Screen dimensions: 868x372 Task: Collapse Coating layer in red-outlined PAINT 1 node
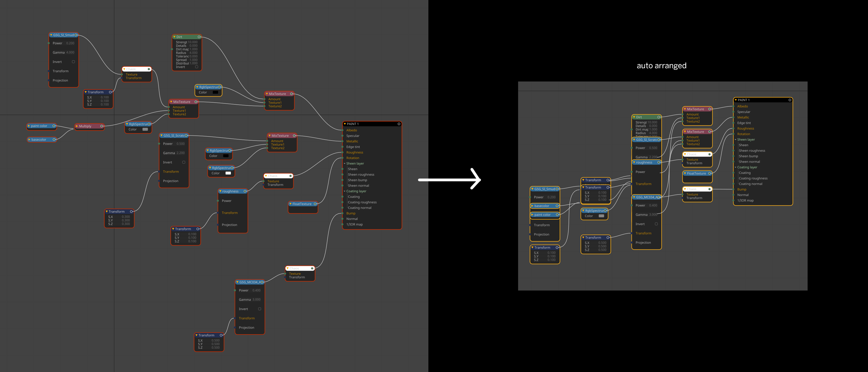pyautogui.click(x=345, y=191)
